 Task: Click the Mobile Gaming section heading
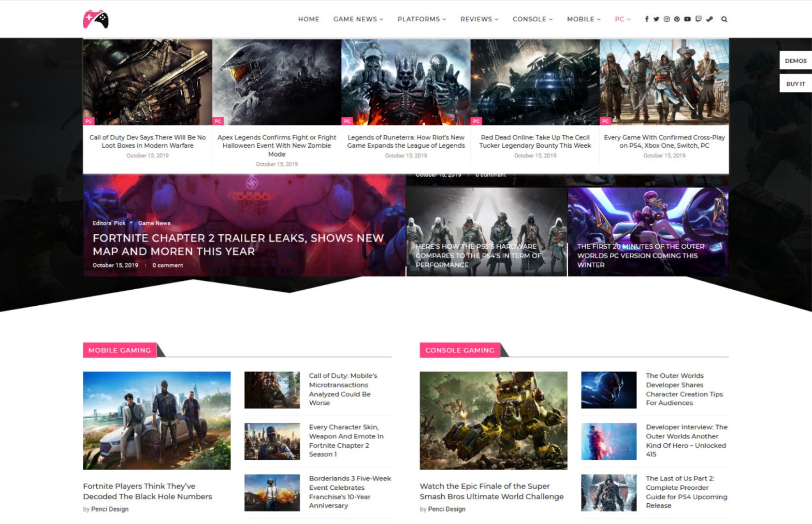120,350
